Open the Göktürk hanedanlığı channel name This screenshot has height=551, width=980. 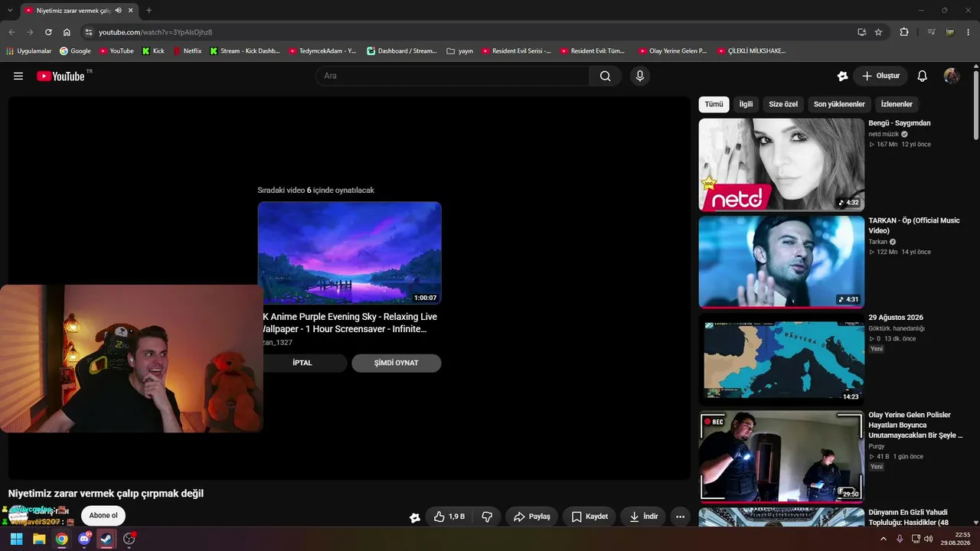[x=897, y=328]
